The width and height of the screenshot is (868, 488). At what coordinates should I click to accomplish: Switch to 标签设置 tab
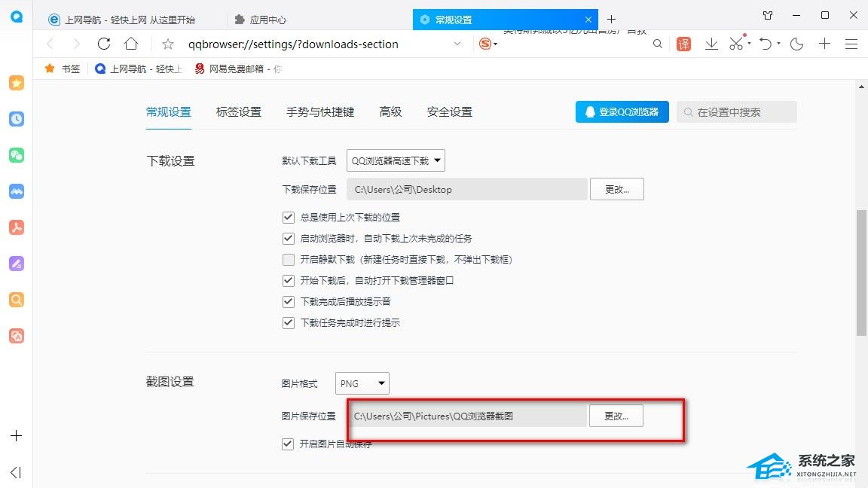pos(239,111)
